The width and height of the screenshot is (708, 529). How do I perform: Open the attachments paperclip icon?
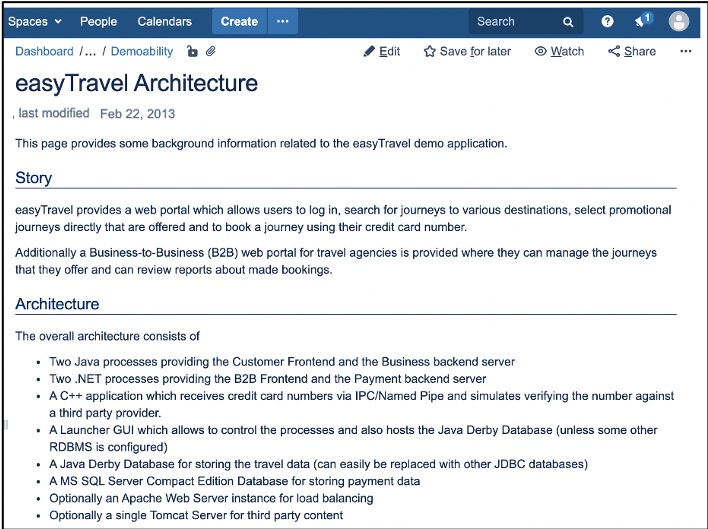click(210, 51)
